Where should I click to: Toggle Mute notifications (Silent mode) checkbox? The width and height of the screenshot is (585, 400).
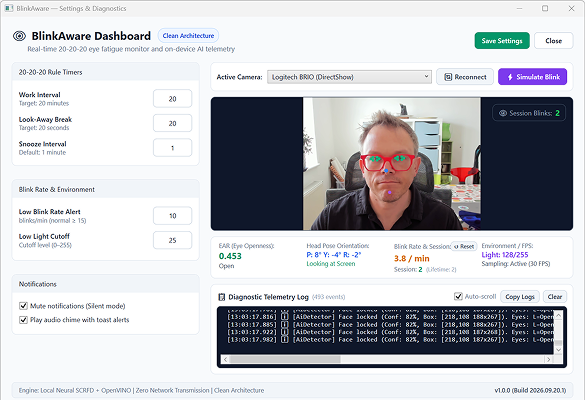tap(24, 306)
